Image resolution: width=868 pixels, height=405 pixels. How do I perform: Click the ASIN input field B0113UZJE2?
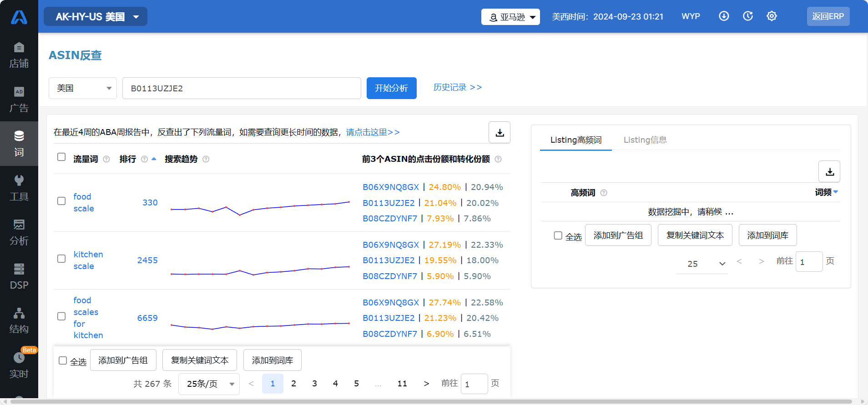click(242, 88)
